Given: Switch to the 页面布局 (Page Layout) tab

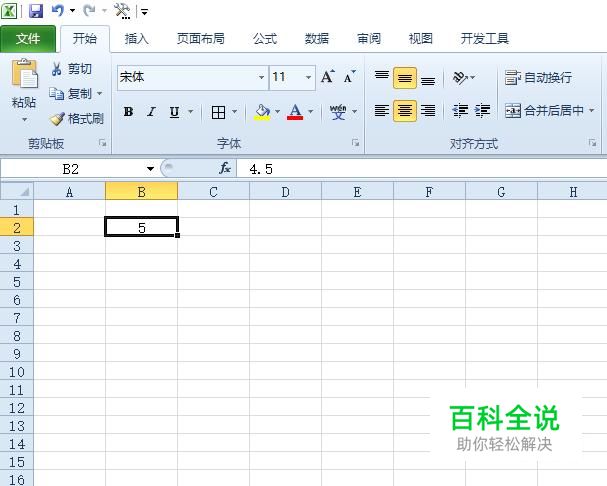Looking at the screenshot, I should tap(201, 39).
